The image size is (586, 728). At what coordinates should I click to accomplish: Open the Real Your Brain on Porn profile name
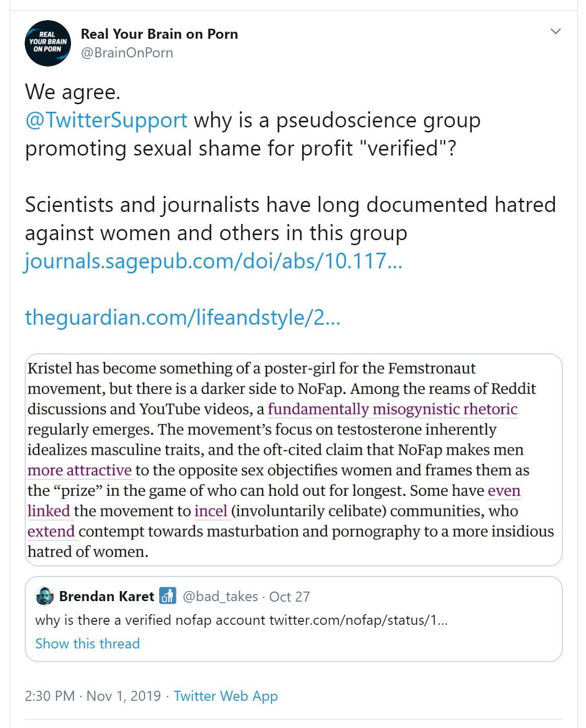point(159,34)
